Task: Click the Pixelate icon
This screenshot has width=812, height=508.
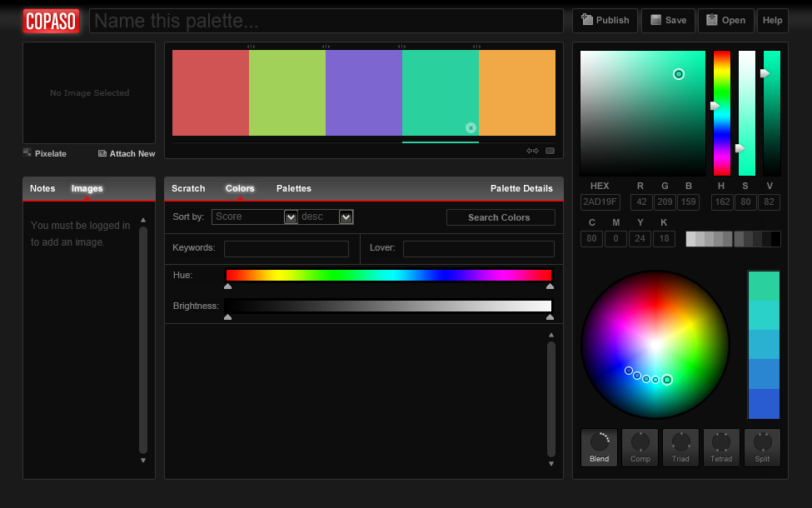Action: [27, 152]
